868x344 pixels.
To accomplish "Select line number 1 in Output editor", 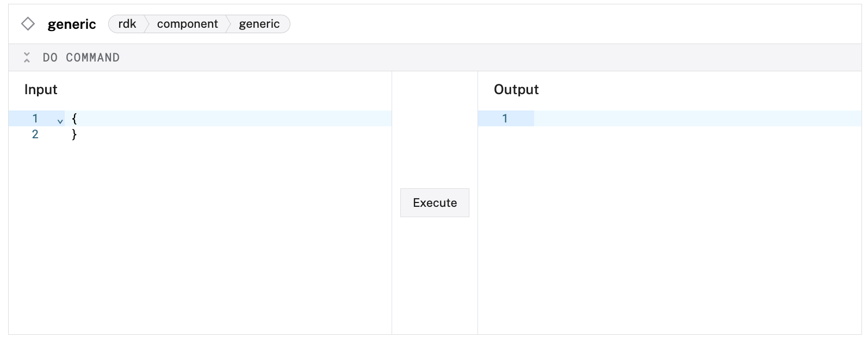I will pyautogui.click(x=505, y=119).
